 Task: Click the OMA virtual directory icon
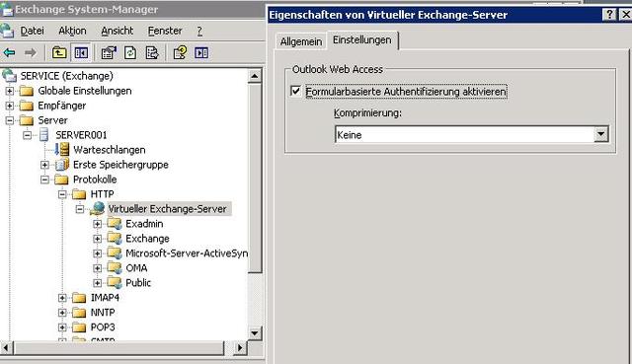pyautogui.click(x=115, y=268)
